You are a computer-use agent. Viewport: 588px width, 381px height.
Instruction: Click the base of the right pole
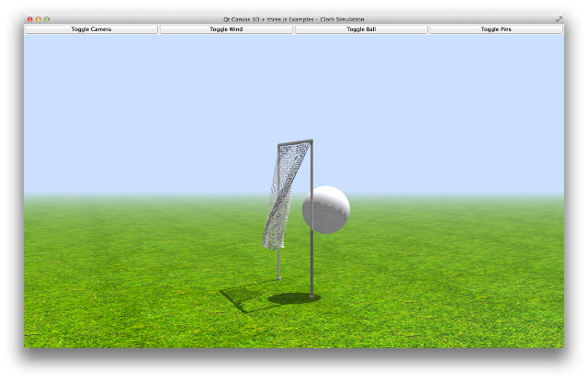coord(312,296)
